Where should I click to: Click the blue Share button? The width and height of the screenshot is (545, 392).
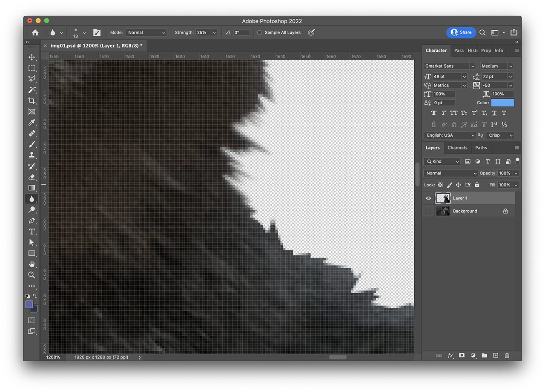pos(461,32)
